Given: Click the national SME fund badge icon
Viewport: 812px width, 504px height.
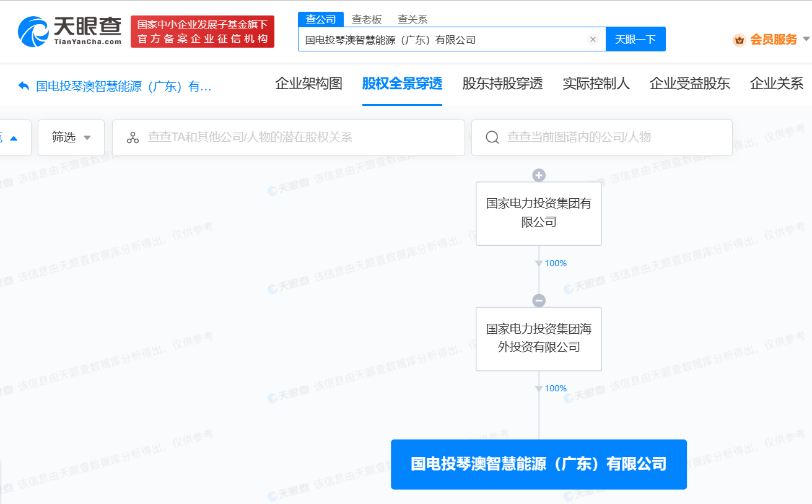Looking at the screenshot, I should pyautogui.click(x=202, y=30).
